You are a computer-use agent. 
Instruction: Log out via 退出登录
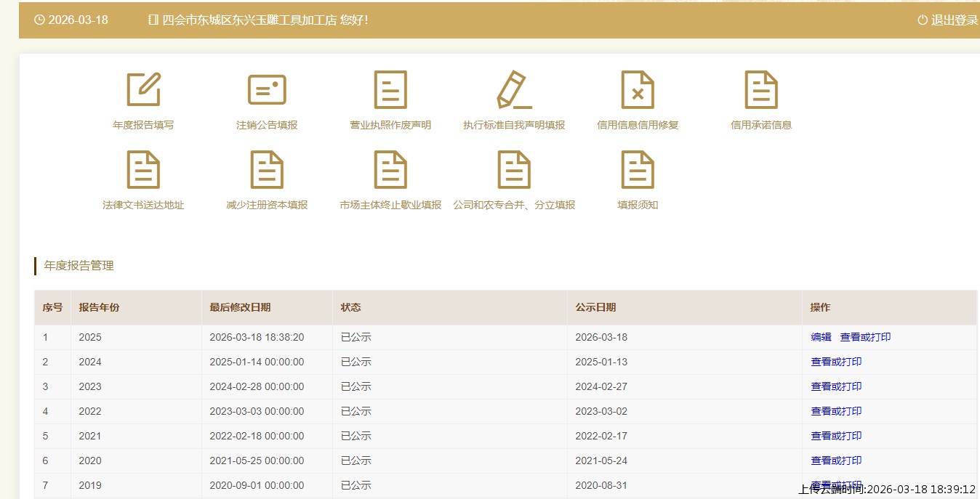click(x=948, y=20)
